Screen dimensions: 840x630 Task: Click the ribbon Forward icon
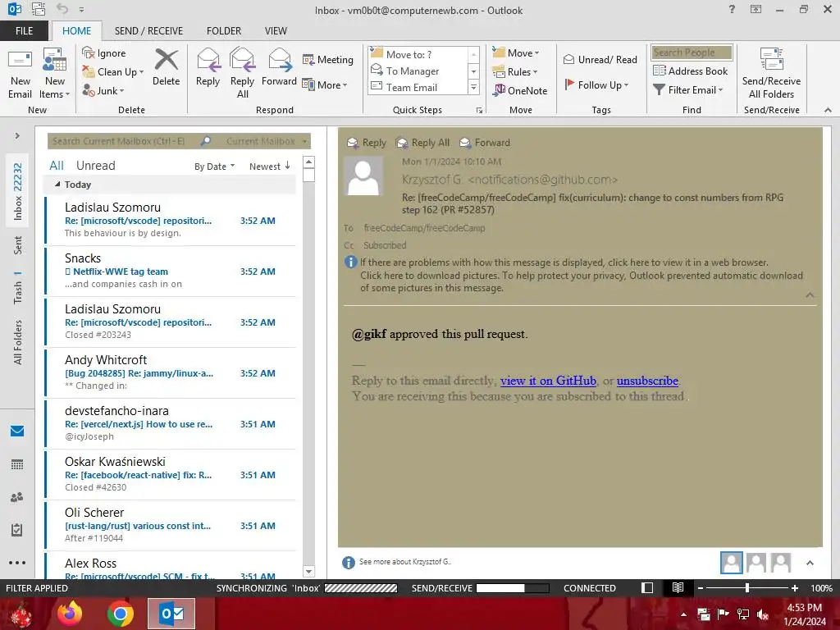(279, 67)
